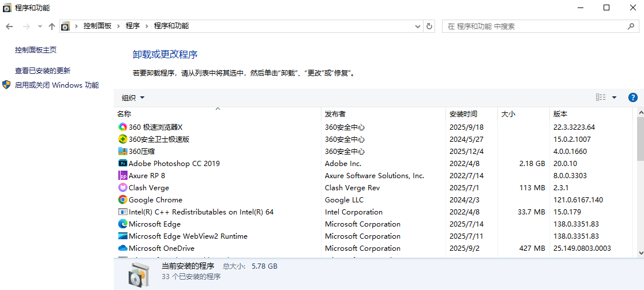Click version 22.3.3223.64
Screen dimensions: 644x290
pos(574,127)
